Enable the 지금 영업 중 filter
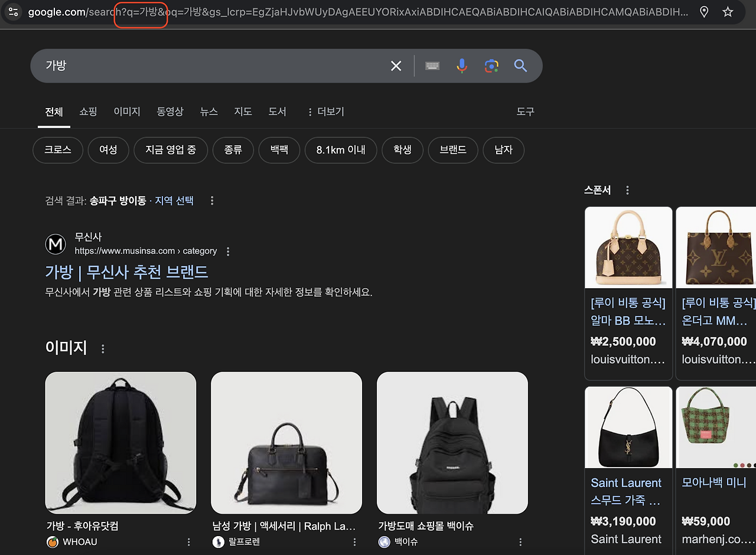This screenshot has height=555, width=756. tap(171, 150)
